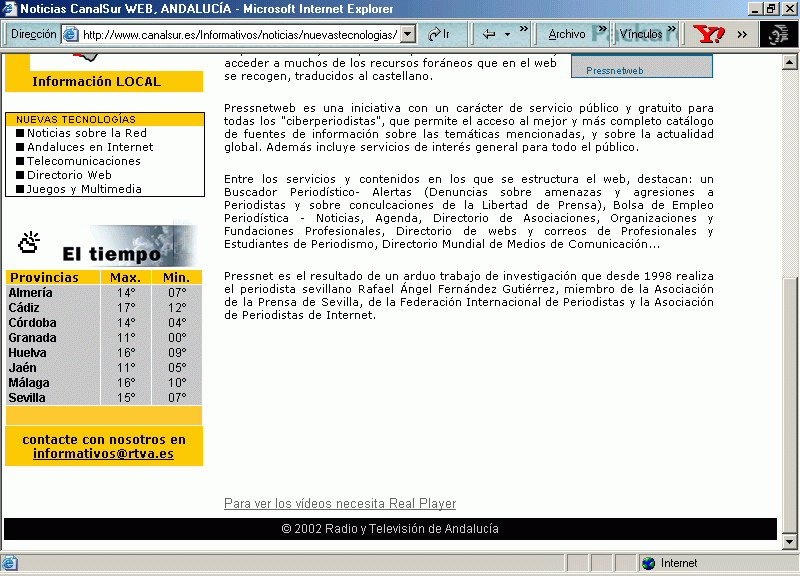Click the Córdoba province name
The height and width of the screenshot is (576, 800).
(x=32, y=323)
